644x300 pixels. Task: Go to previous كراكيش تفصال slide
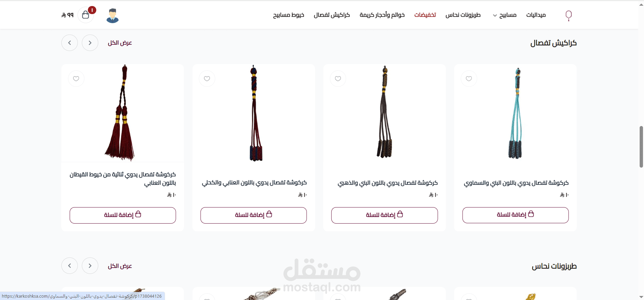[x=90, y=43]
